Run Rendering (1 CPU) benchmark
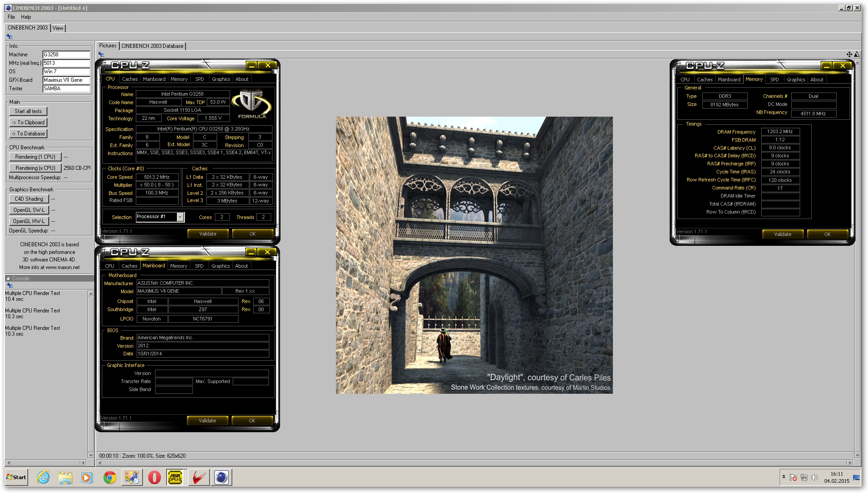The height and width of the screenshot is (493, 868). pos(35,157)
